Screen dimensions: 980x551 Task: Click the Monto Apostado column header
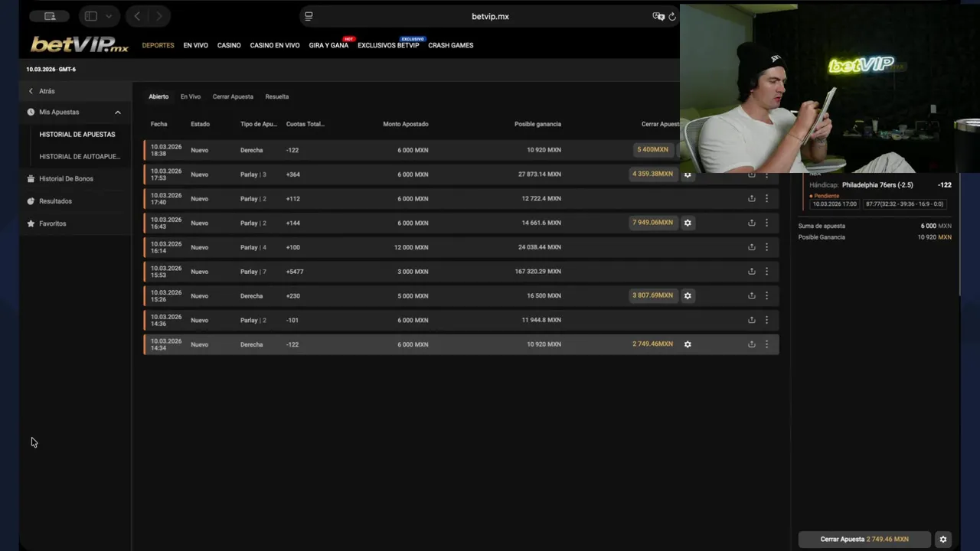406,124
